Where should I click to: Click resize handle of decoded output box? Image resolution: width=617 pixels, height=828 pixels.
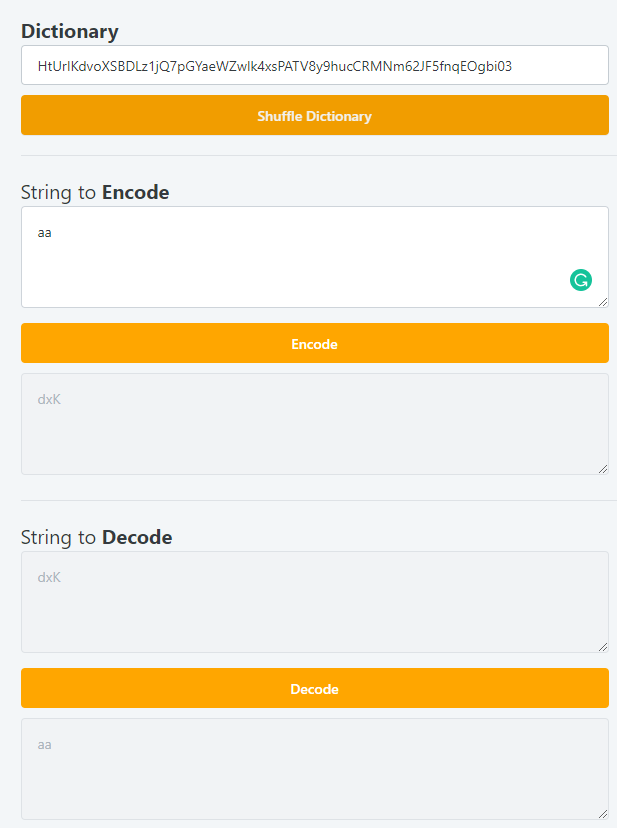pyautogui.click(x=603, y=814)
